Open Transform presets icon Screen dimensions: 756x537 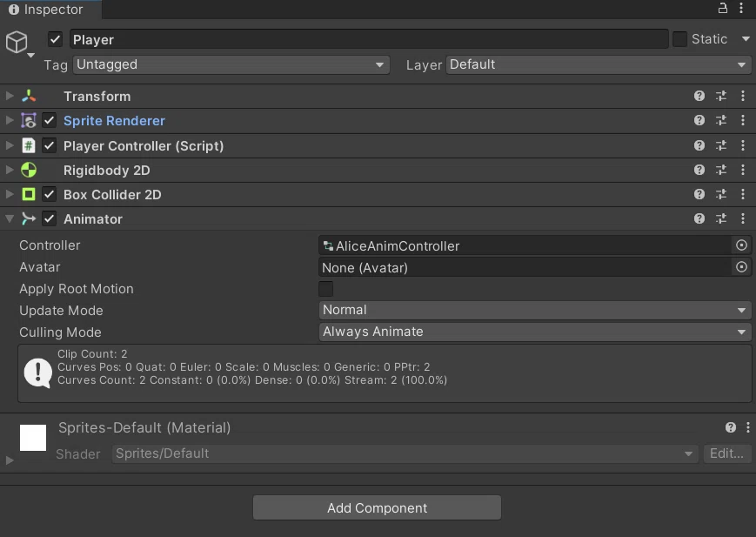click(x=721, y=96)
